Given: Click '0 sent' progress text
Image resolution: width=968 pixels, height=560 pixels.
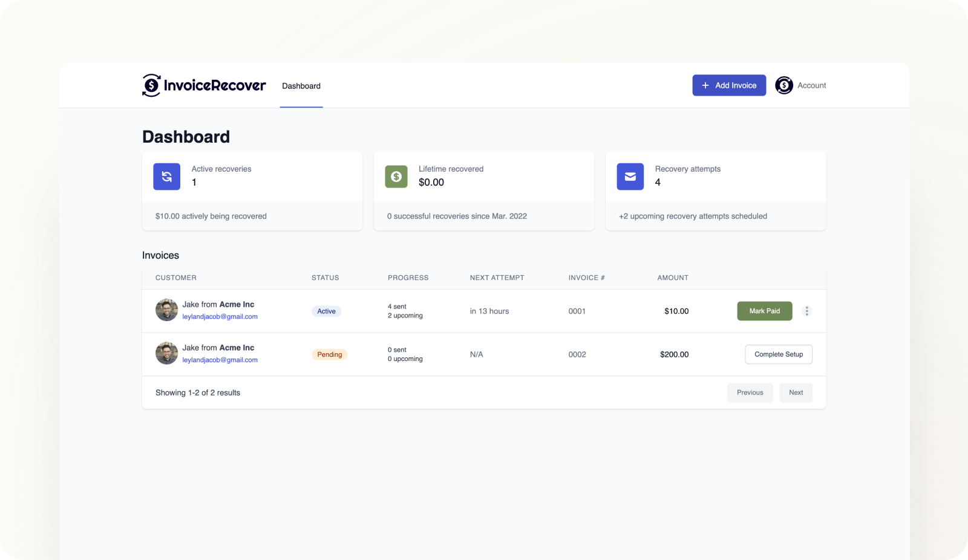Looking at the screenshot, I should tap(397, 350).
